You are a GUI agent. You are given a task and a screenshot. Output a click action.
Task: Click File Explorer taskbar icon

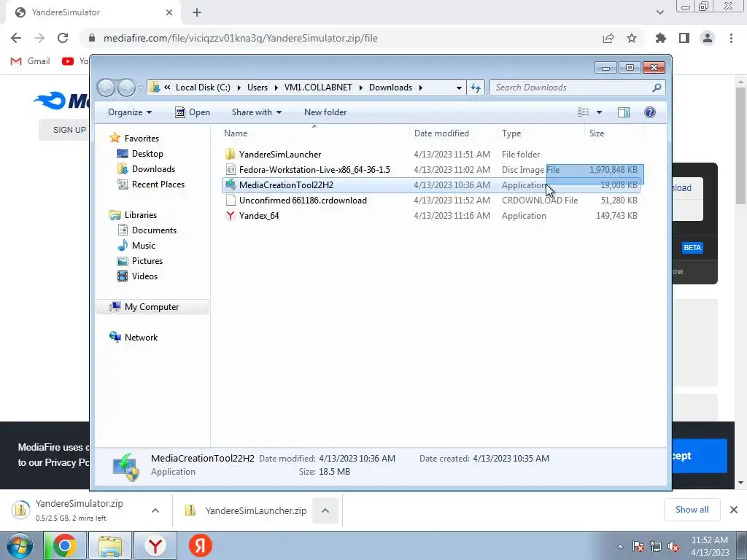click(x=110, y=545)
